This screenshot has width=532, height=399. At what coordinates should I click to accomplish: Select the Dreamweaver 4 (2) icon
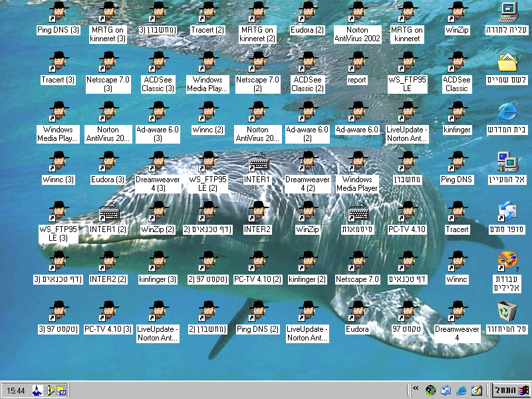(307, 172)
